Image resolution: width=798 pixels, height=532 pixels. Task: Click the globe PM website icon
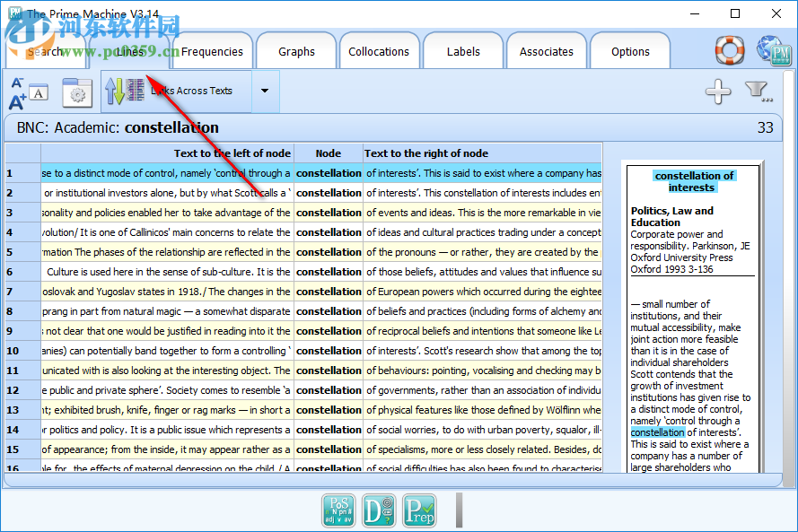[x=774, y=50]
